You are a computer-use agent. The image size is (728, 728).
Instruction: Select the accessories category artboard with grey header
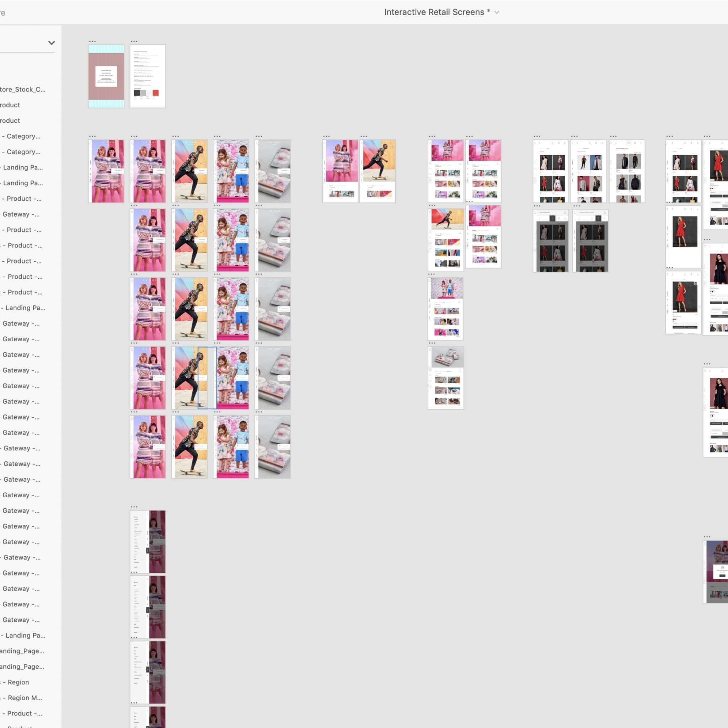446,378
